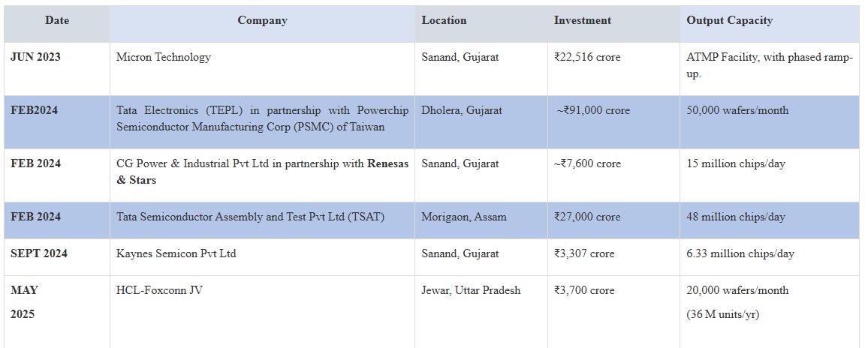Click the Dholera, Gujarat location cell
The width and height of the screenshot is (868, 348).
coord(481,121)
